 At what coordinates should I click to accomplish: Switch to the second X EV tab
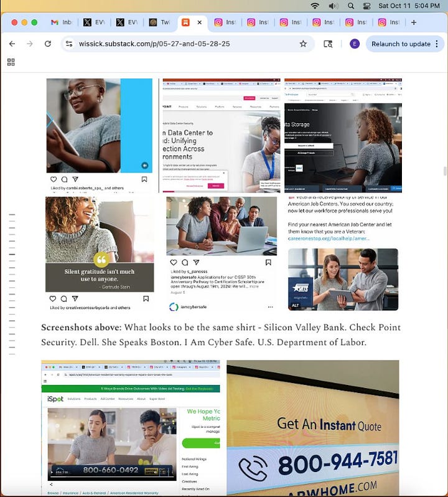127,22
